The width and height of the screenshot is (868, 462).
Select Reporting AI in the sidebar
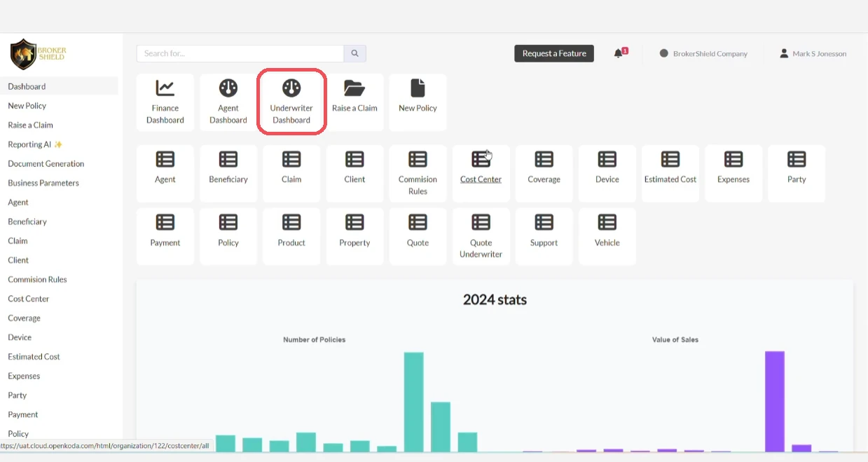[x=35, y=144]
